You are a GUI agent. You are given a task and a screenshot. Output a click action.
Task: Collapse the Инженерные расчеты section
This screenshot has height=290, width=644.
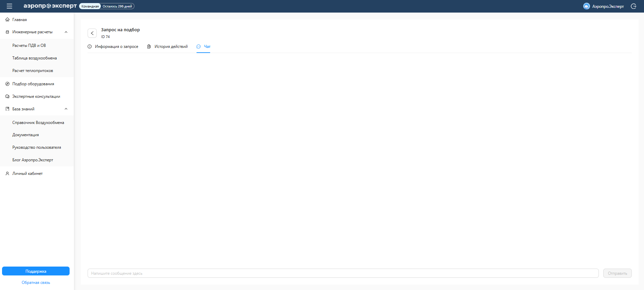[66, 32]
